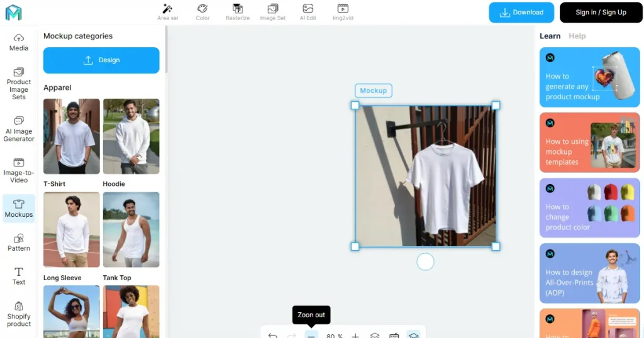Open the Media panel in sidebar
The height and width of the screenshot is (338, 644).
tap(19, 43)
